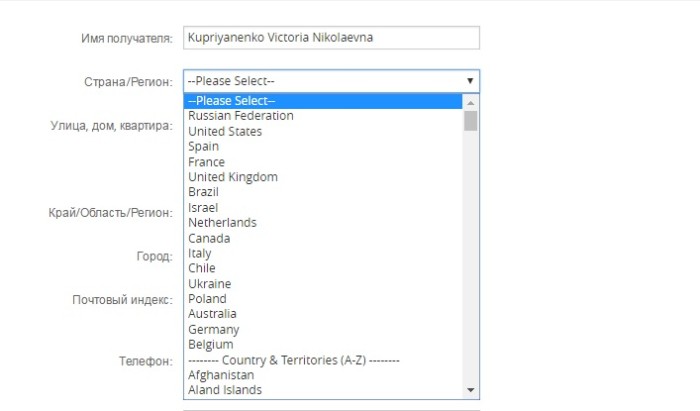The image size is (700, 411).
Task: Select Russian Federation from country list
Action: click(241, 116)
